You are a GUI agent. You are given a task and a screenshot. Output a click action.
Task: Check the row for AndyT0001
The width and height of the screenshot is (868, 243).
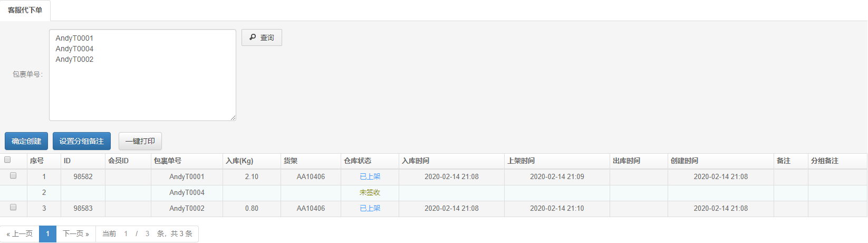coord(13,175)
